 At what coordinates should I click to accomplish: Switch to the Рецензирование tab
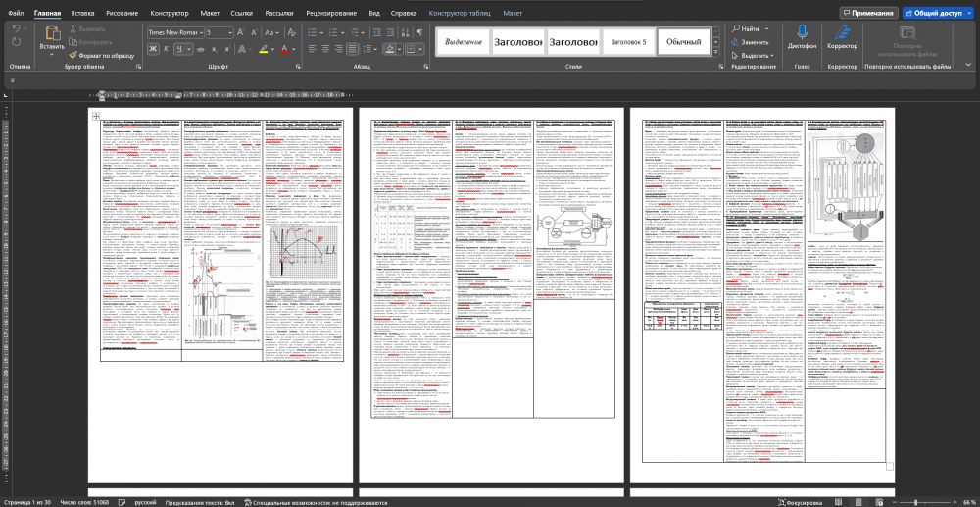(329, 14)
